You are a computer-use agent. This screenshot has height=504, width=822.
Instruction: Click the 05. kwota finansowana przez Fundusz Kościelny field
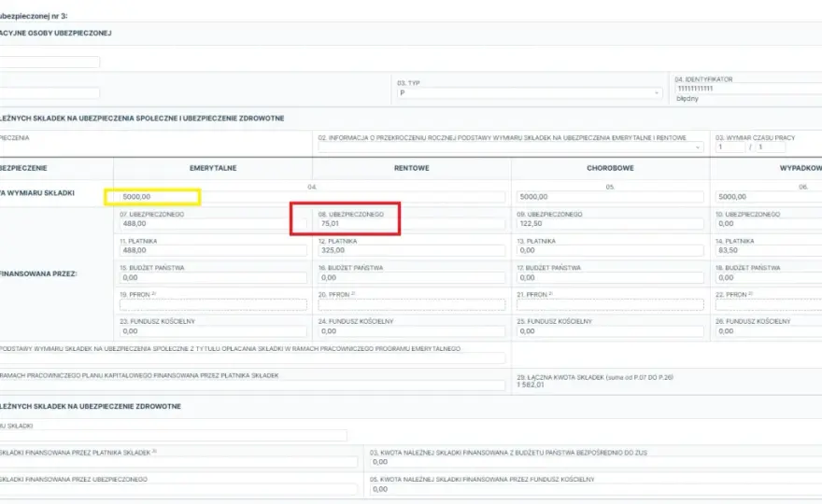tap(596, 489)
